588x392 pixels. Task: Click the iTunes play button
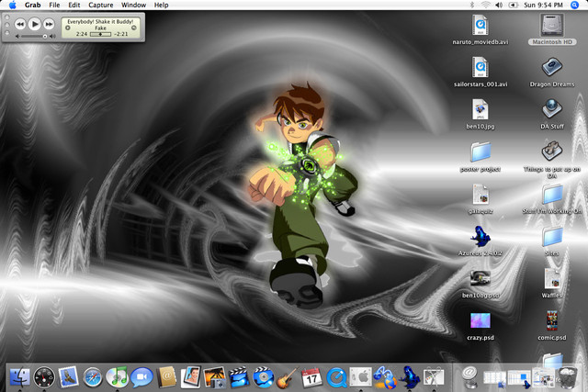(x=35, y=25)
